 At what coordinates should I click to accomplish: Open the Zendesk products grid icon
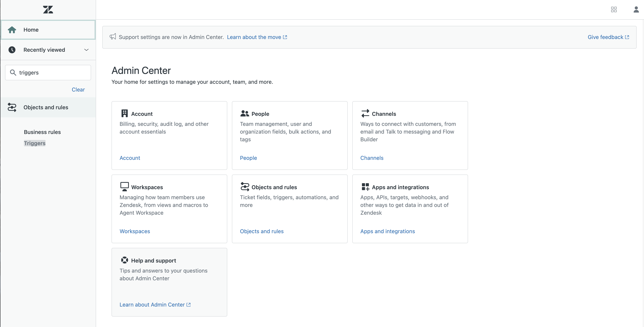pyautogui.click(x=614, y=9)
